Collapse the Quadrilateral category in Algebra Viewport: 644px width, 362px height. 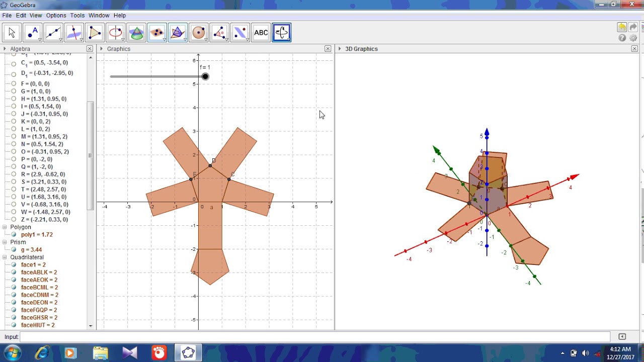5,257
